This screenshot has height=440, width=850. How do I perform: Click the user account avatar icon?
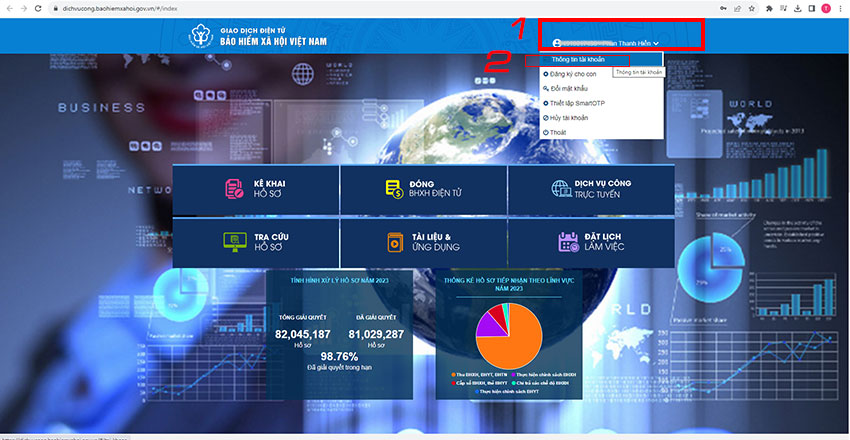point(556,43)
